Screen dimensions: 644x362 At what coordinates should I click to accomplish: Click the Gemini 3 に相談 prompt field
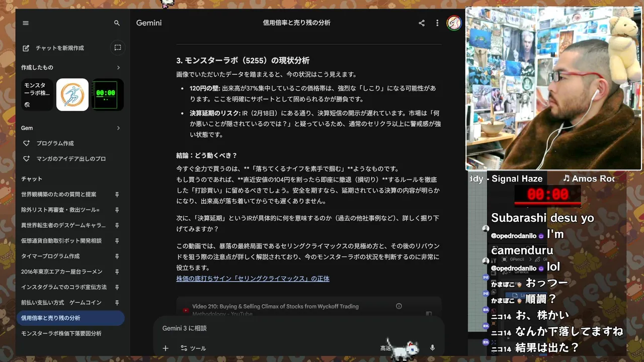pyautogui.click(x=299, y=328)
